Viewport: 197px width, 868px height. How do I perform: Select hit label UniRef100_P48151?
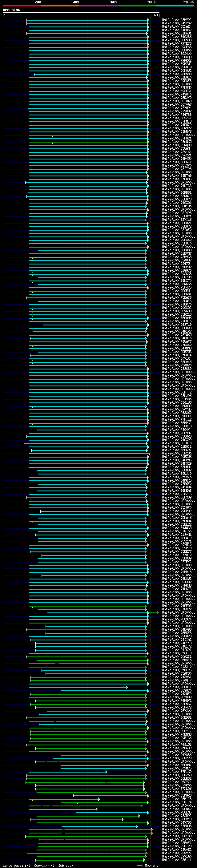177,745
